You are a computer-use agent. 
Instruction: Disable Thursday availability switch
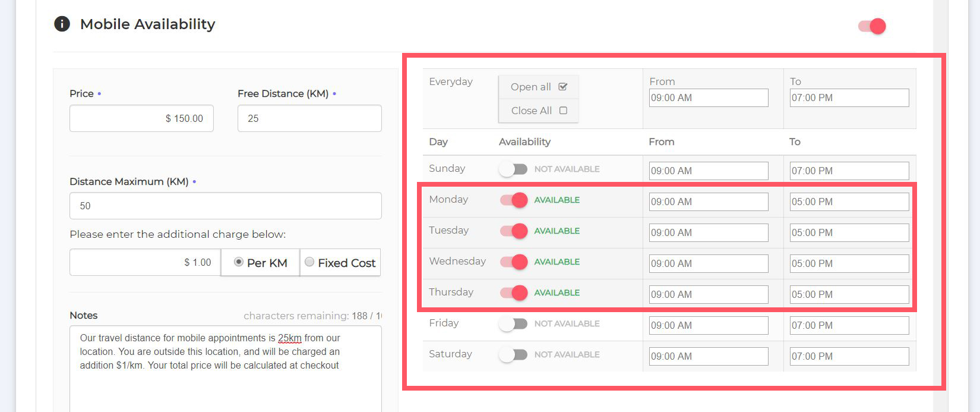point(513,293)
